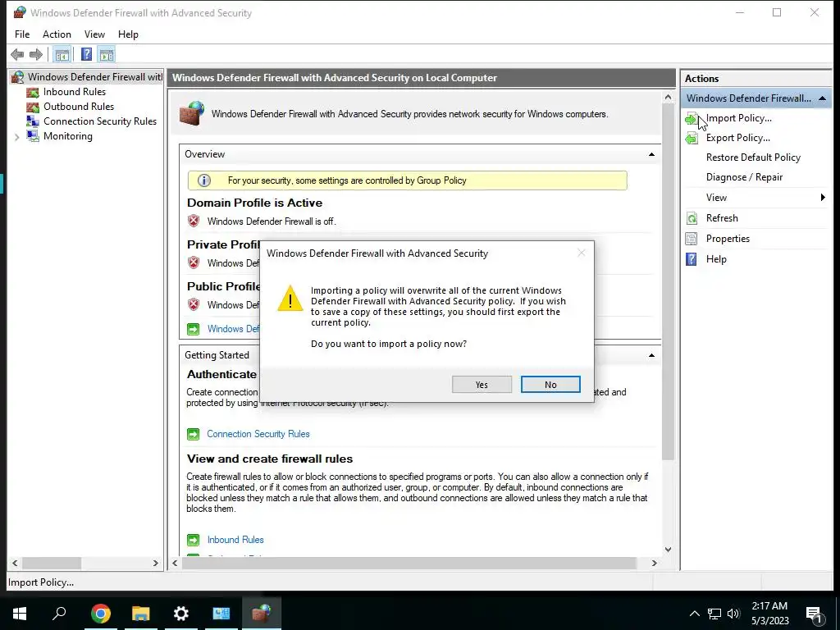Click the Properties icon in Actions pane
Image resolution: width=840 pixels, height=630 pixels.
point(692,239)
